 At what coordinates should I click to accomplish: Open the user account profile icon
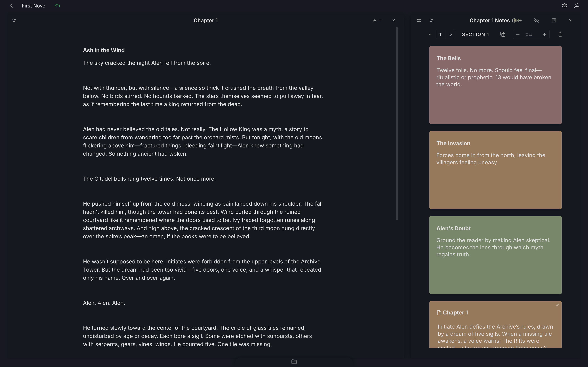click(577, 6)
